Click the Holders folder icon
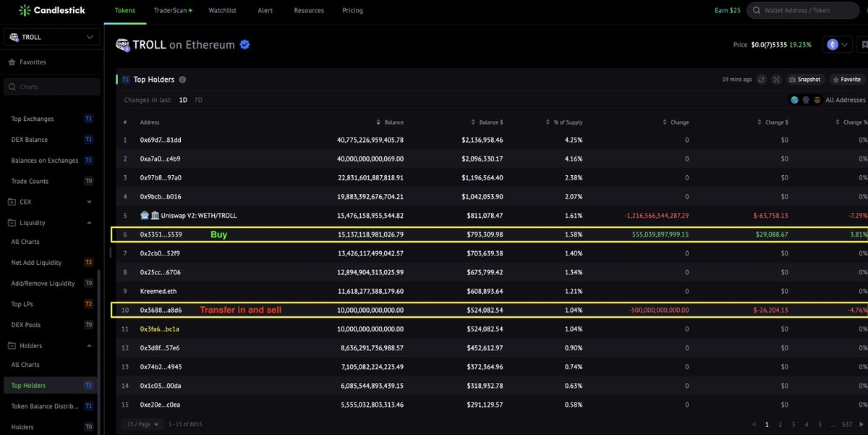 tap(12, 346)
